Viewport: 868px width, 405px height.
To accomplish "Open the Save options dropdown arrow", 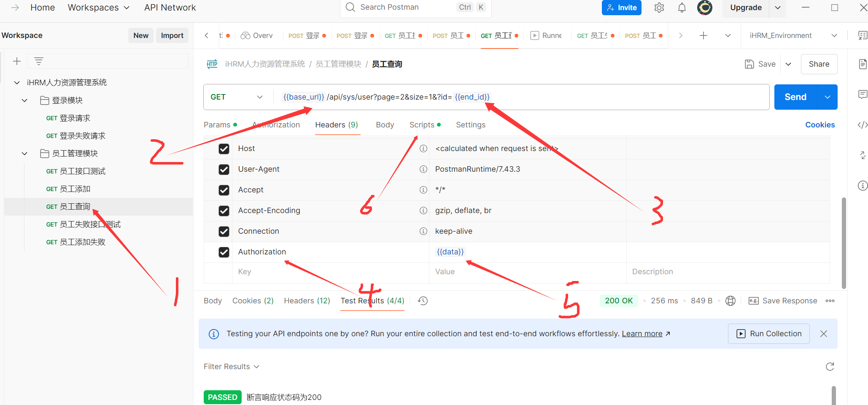I will click(788, 64).
